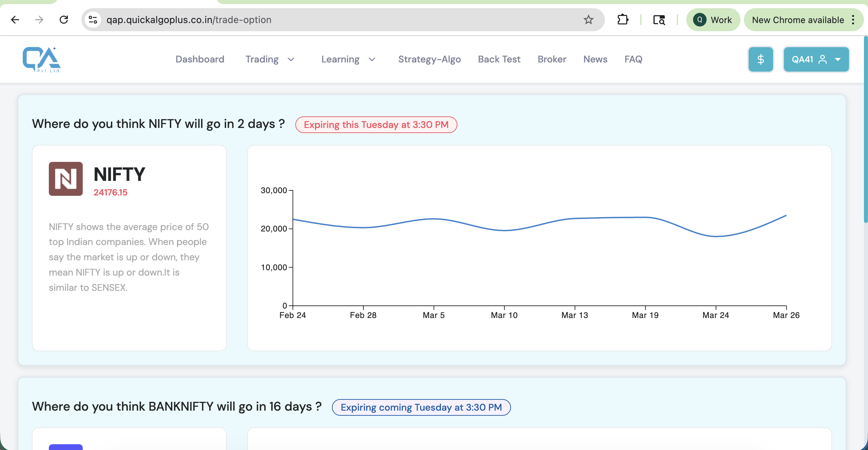Open the Strategy-Algo page

[430, 59]
